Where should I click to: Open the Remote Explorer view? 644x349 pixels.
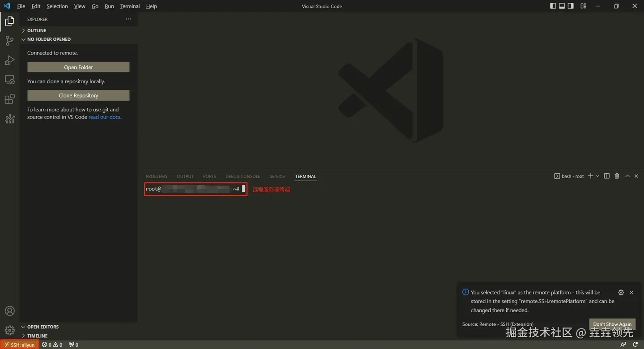click(x=9, y=80)
